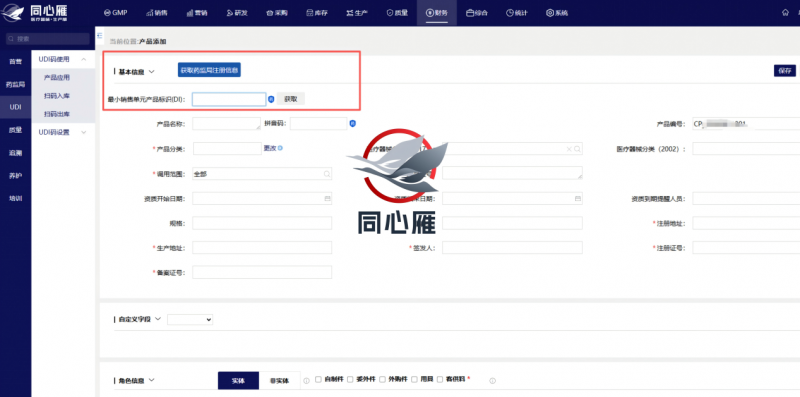Click the 获取药监局注册信息 button
Viewport: 800px width, 397px height.
coord(209,70)
